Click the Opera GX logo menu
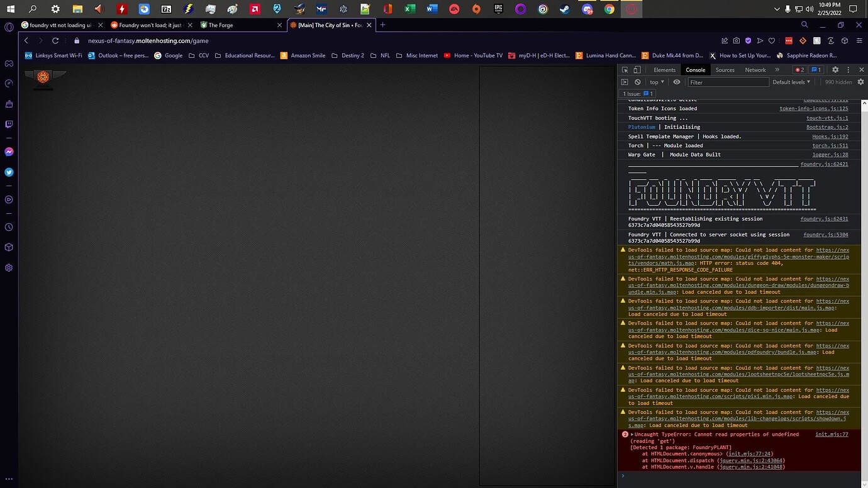The height and width of the screenshot is (488, 868). (9, 27)
